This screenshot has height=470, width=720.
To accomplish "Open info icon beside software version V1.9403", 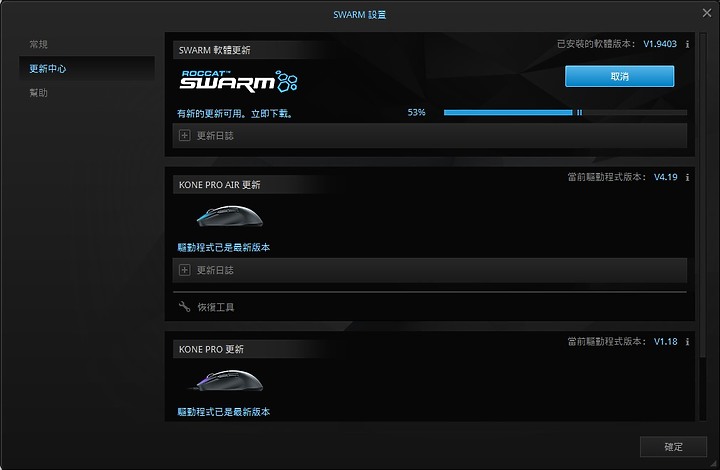I will tap(687, 44).
